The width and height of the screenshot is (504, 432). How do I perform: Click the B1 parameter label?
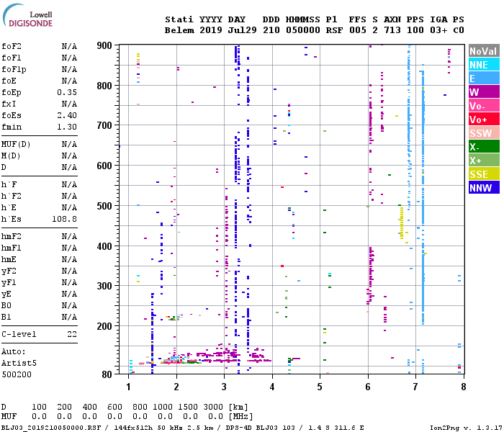click(6, 318)
